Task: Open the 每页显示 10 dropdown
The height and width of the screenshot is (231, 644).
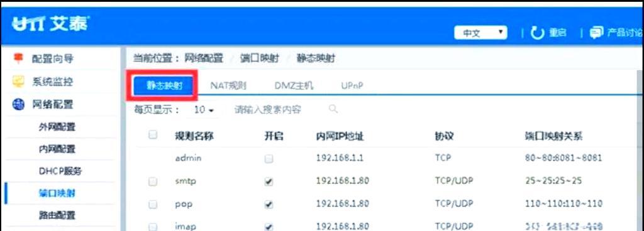Action: pos(204,110)
